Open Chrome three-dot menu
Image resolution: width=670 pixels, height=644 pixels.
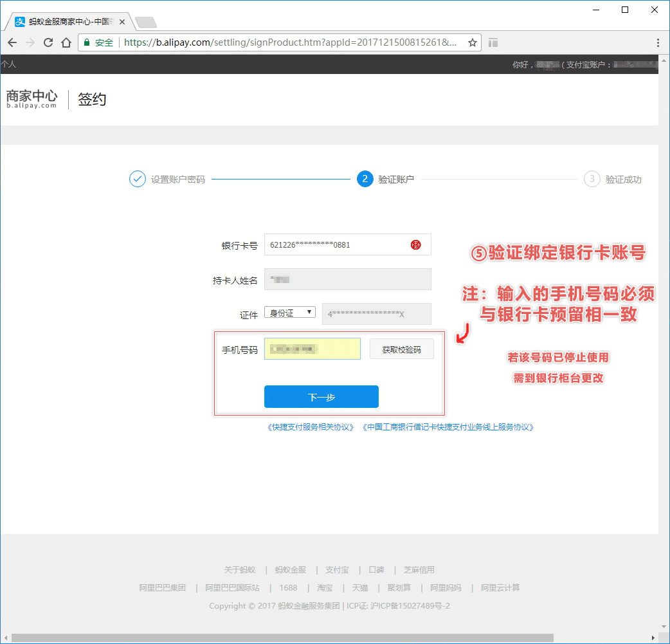tap(658, 42)
